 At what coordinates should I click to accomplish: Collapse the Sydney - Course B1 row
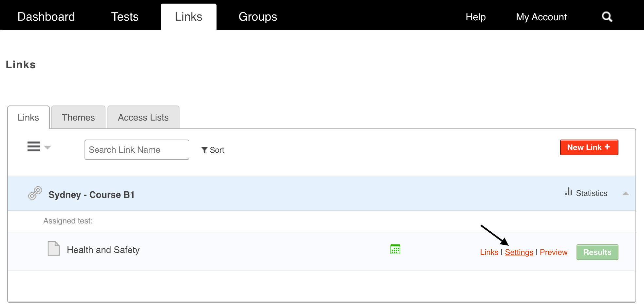(625, 194)
